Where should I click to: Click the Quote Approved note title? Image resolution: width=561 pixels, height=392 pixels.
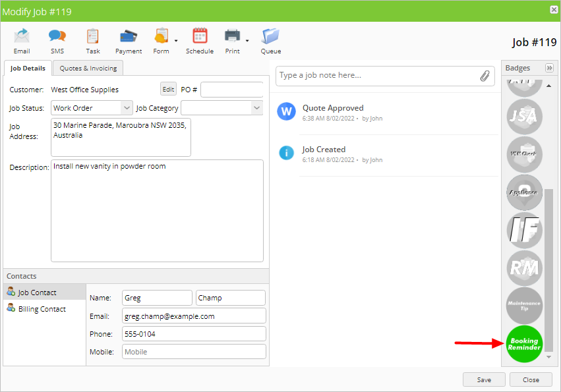[333, 107]
